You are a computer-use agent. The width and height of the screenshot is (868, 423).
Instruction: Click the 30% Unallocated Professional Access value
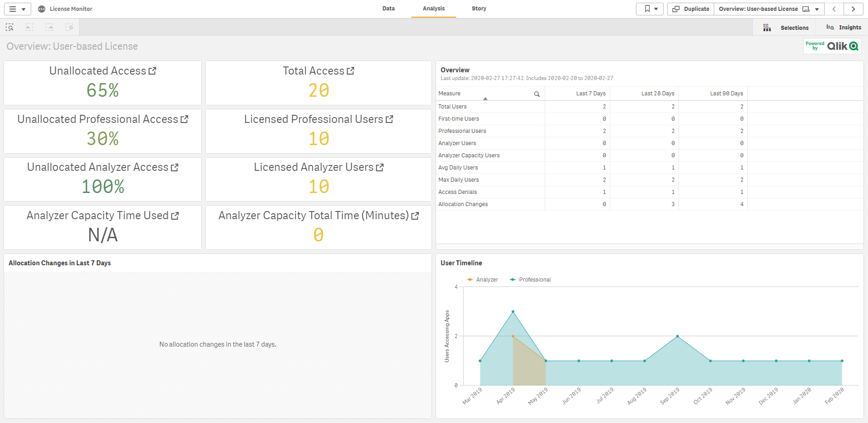(x=103, y=139)
